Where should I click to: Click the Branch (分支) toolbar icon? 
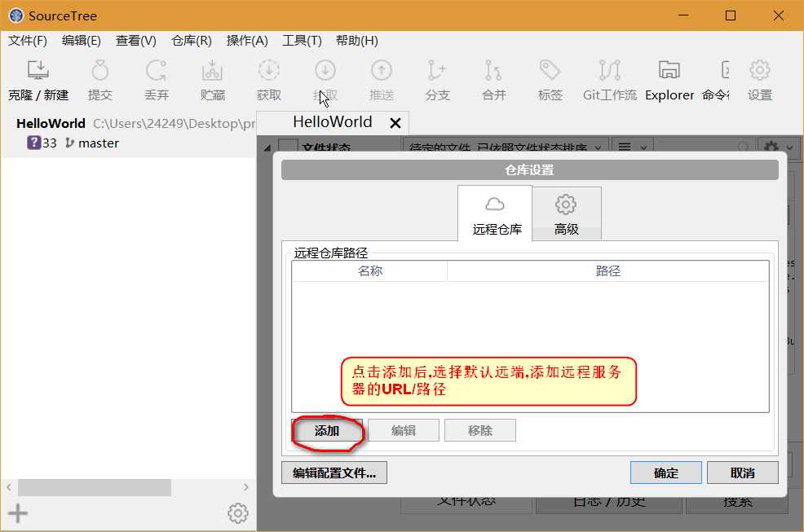click(x=437, y=81)
